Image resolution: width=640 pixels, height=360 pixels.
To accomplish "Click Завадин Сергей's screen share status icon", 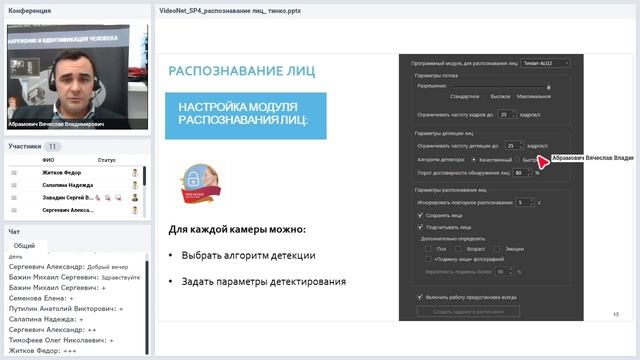I will coord(118,198).
